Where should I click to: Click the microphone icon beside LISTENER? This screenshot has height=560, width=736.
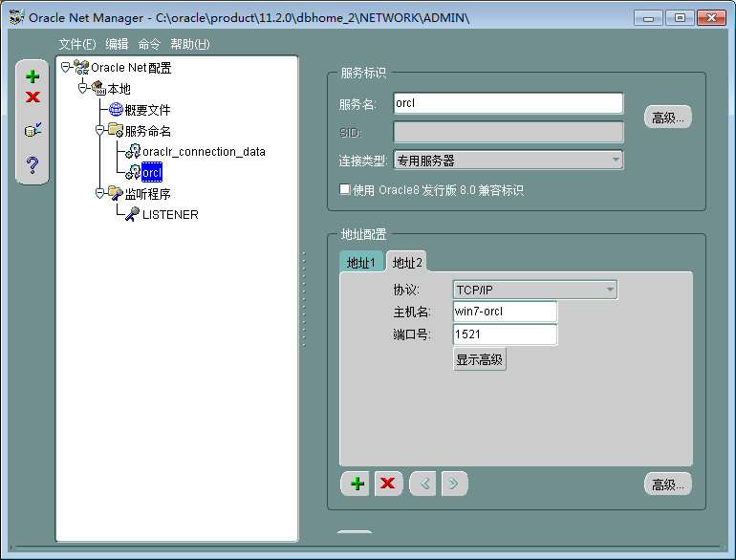coord(133,213)
